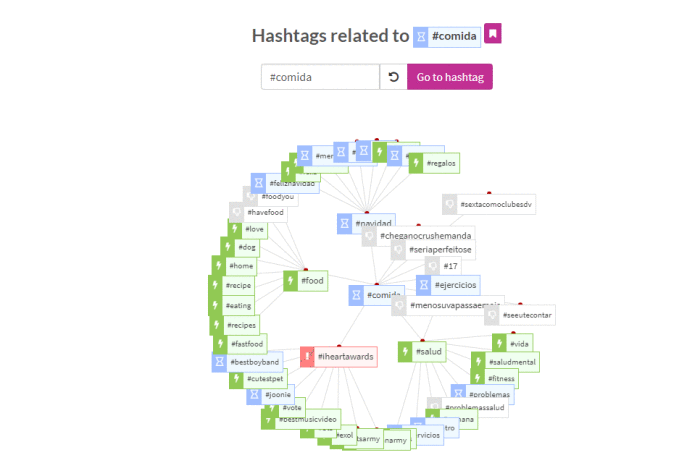
Task: Click the lightning icon on #salud node
Action: point(406,352)
